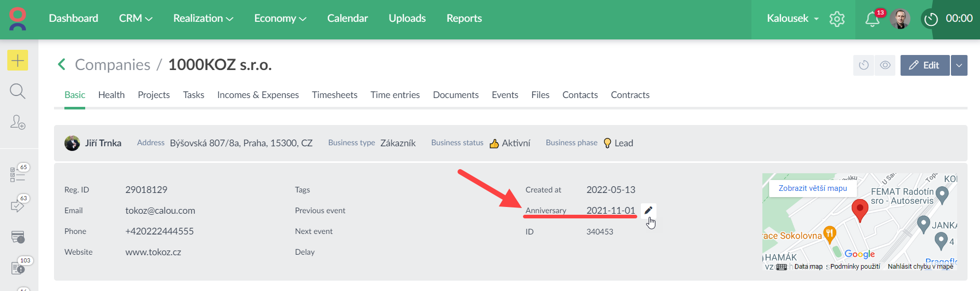
Task: Go back using the green arrow beside Companies
Action: pyautogui.click(x=62, y=65)
